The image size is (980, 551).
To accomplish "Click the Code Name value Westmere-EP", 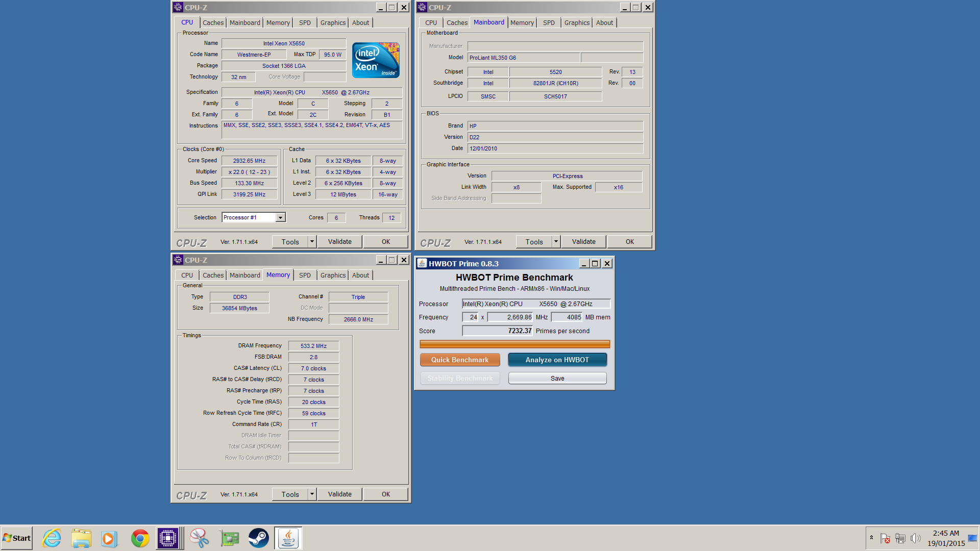I will pos(254,55).
